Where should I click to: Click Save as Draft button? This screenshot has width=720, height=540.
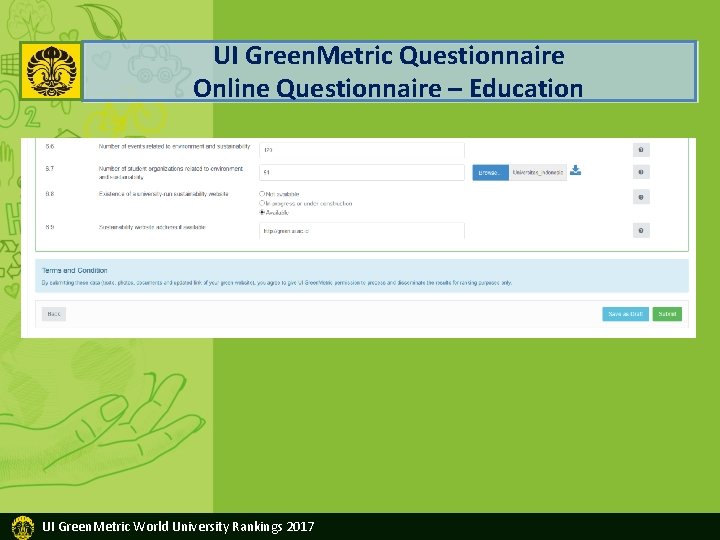point(625,314)
